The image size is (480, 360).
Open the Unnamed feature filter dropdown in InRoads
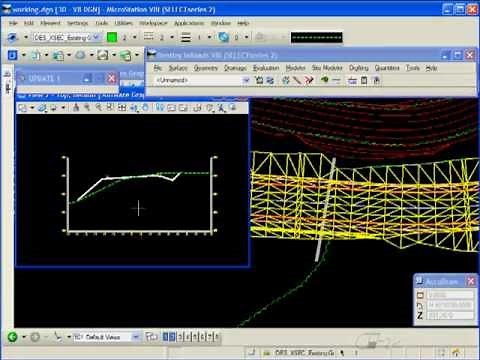(203, 80)
